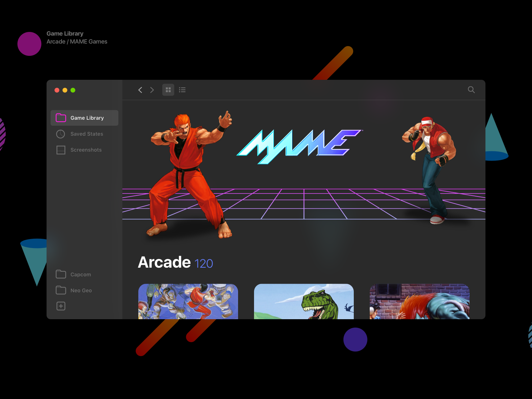Go forward with the right chevron
532x399 pixels.
click(x=152, y=90)
